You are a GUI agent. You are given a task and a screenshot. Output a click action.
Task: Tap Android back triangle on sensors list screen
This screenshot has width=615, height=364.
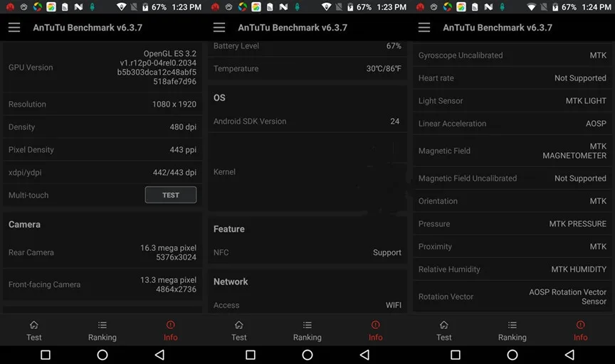569,355
